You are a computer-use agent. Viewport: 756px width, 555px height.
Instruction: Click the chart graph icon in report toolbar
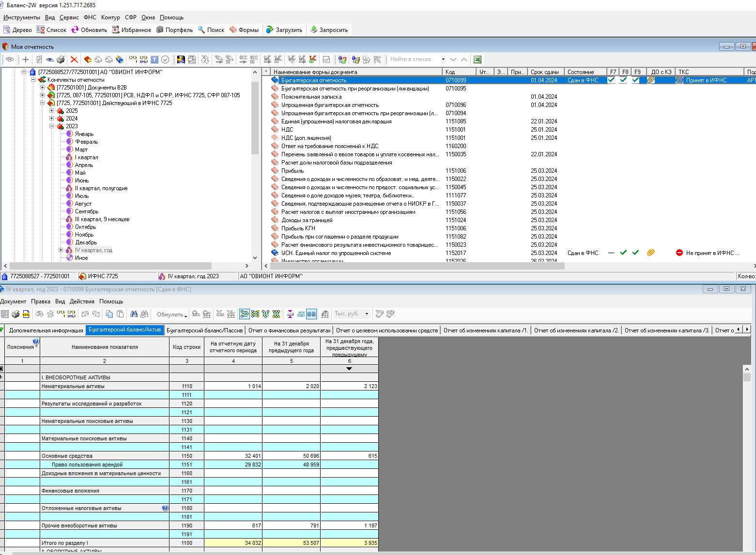[x=326, y=60]
